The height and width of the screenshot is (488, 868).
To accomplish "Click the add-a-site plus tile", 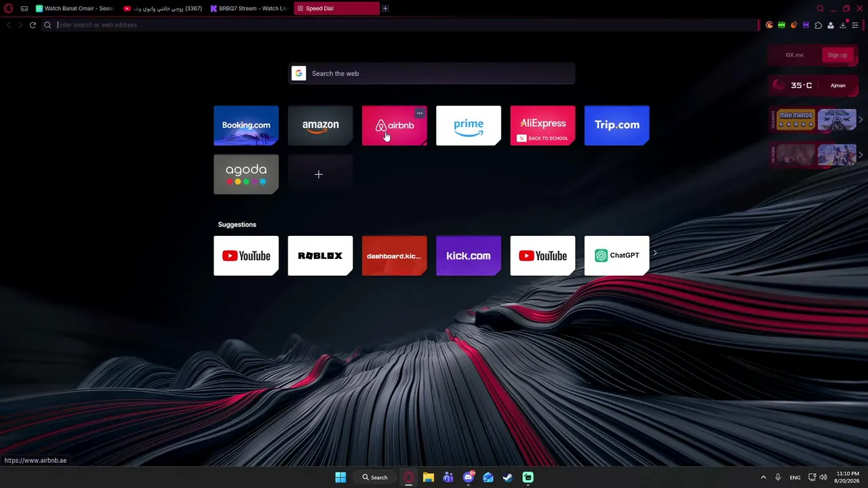I will [x=320, y=174].
